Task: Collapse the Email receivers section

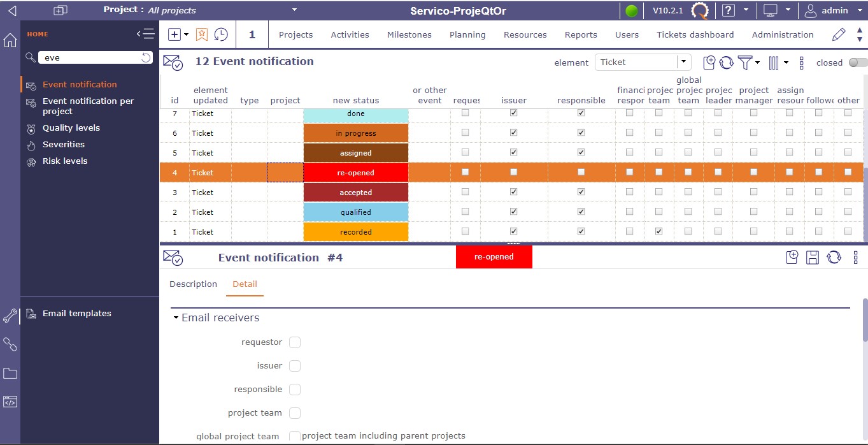Action: point(176,317)
